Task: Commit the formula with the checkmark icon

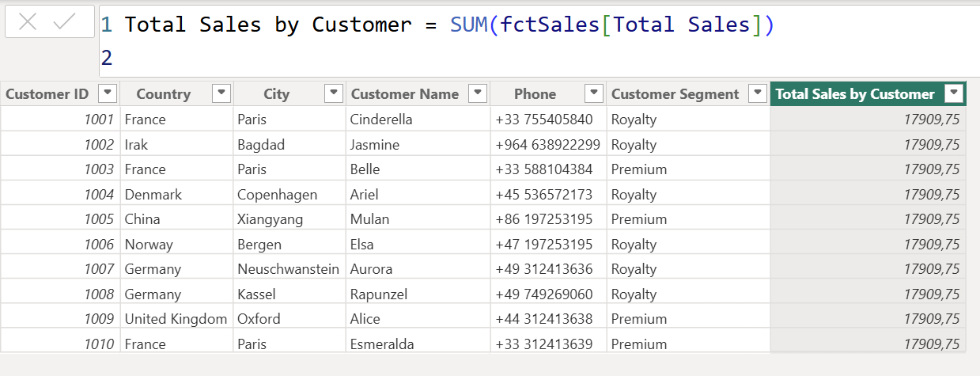Action: tap(65, 22)
